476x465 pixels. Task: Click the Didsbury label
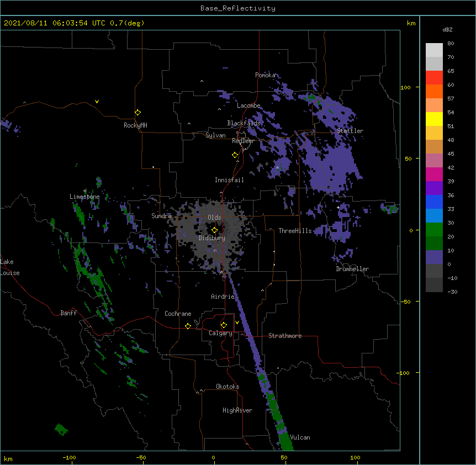212,238
